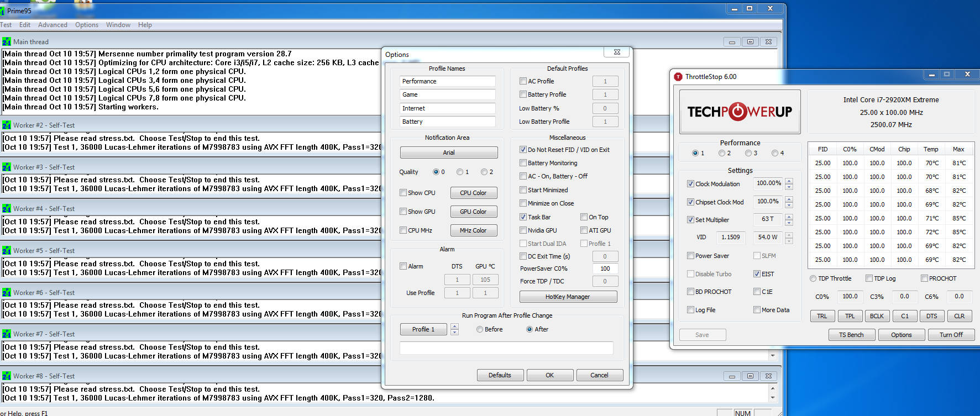Enable BD PROCHOT checkbox
This screenshot has height=416, width=980.
pos(690,292)
